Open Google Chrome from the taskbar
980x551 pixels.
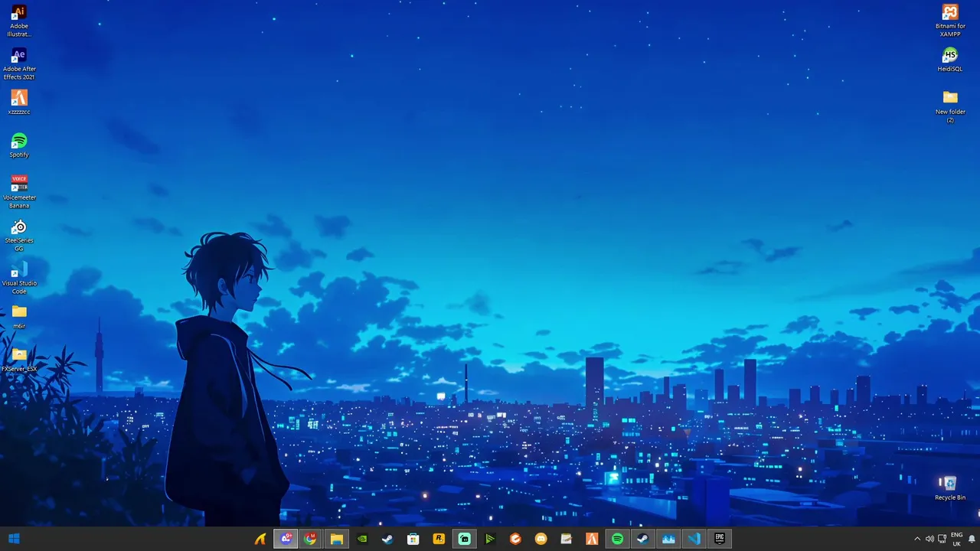[x=310, y=539]
